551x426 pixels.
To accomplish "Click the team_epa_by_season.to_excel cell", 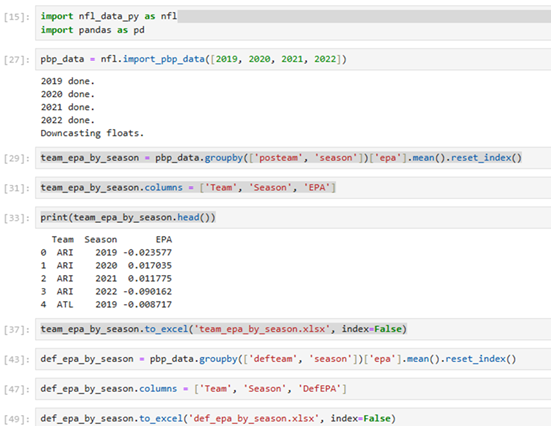I will coord(293,329).
